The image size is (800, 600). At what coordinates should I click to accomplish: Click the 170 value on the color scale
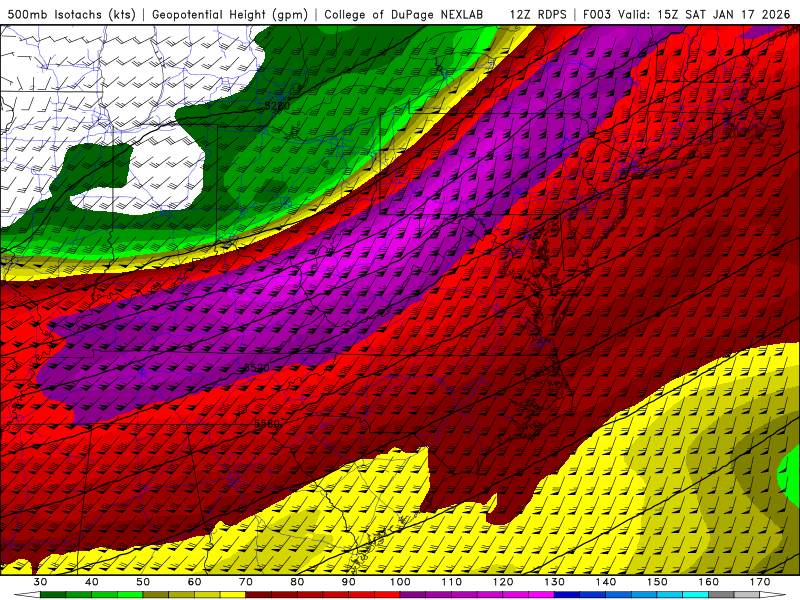[760, 582]
